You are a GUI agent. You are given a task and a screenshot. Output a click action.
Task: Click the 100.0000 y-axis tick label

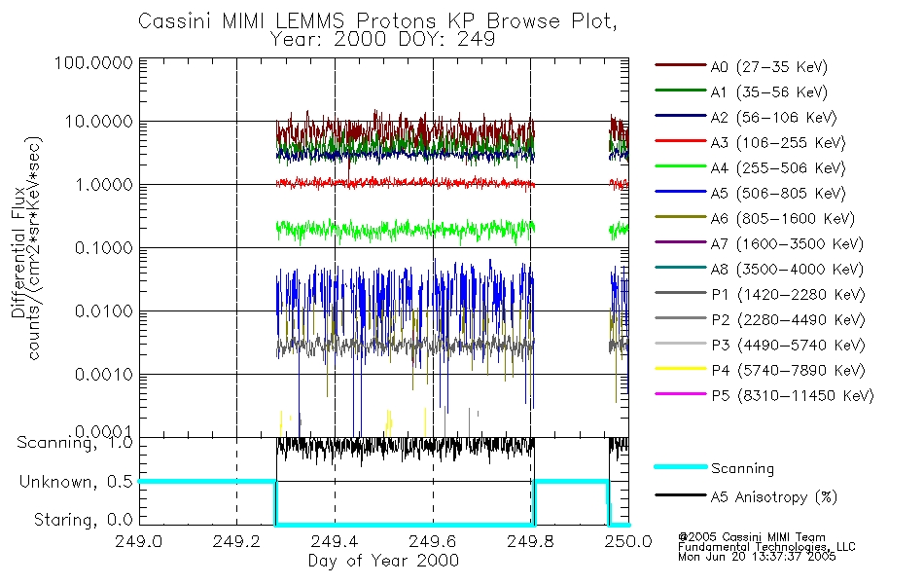click(93, 63)
